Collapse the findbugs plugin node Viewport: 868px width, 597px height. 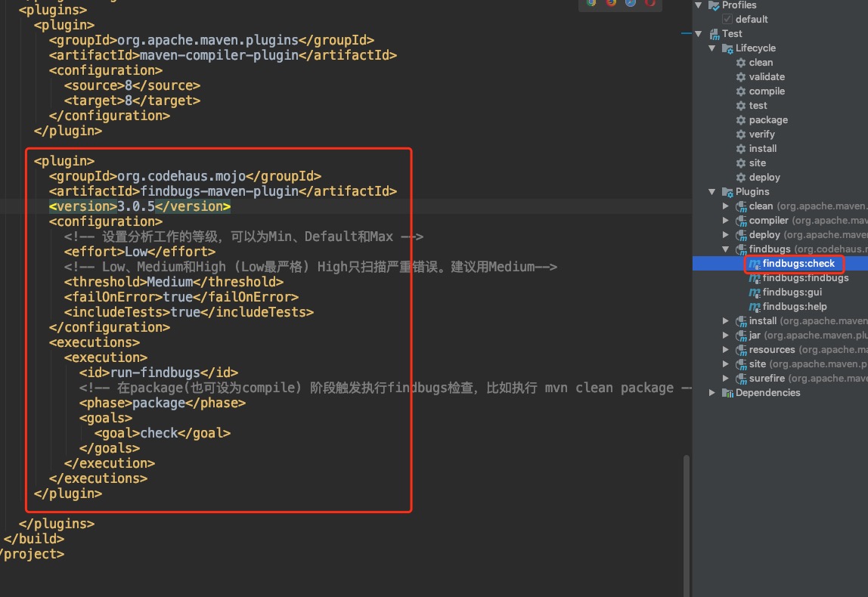pos(726,249)
